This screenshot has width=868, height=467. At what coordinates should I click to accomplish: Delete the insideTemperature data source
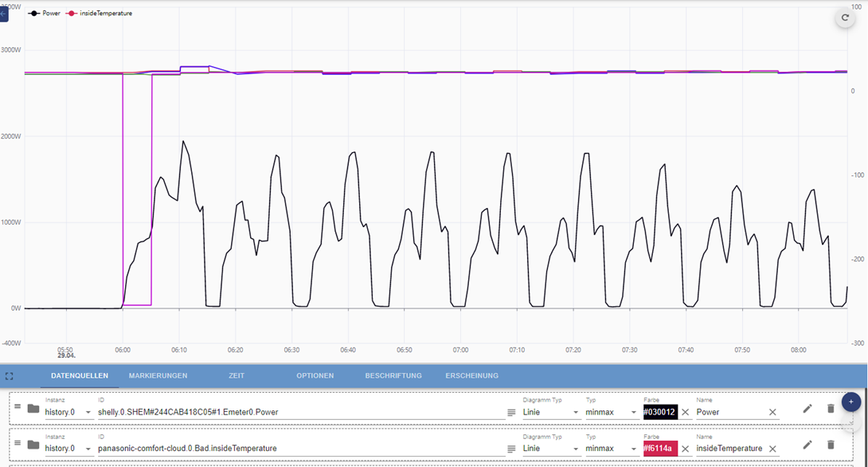point(831,445)
